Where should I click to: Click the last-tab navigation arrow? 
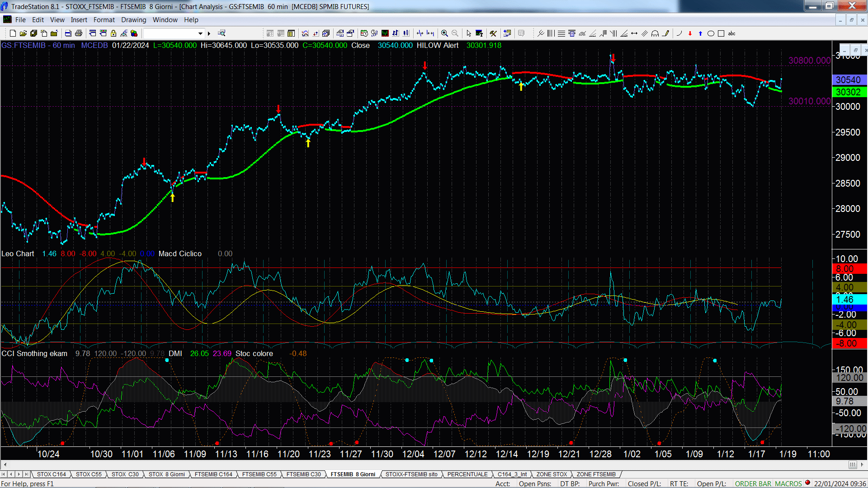pos(27,474)
